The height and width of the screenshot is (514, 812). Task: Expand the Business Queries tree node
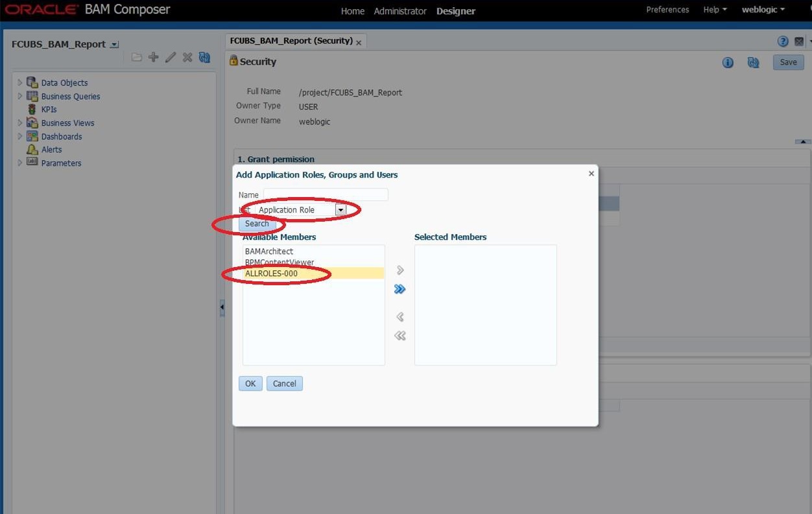(x=19, y=96)
